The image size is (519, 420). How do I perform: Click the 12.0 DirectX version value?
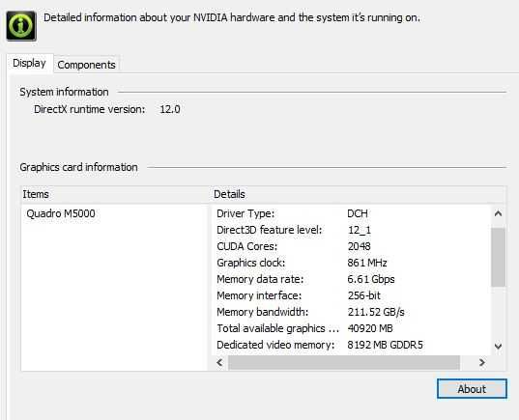coord(170,109)
